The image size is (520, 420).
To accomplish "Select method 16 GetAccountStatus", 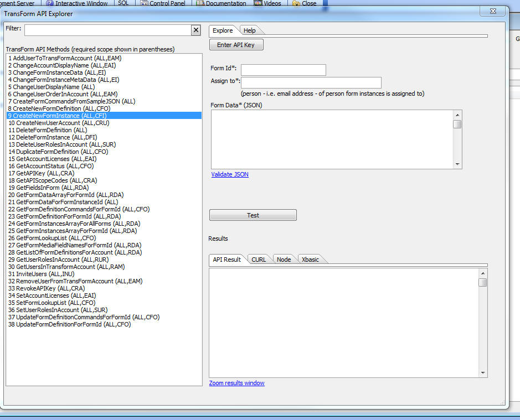I will pyautogui.click(x=104, y=166).
